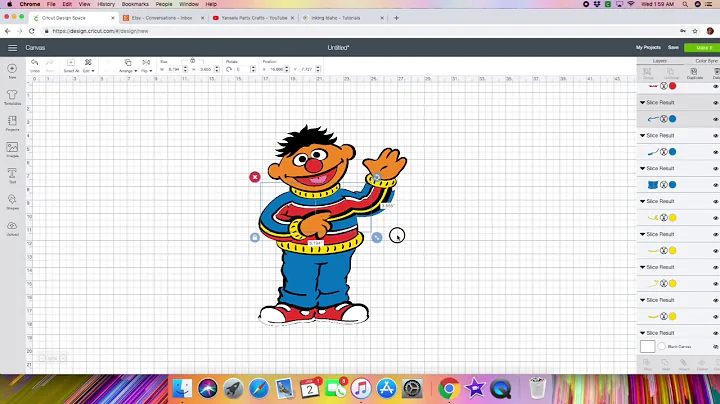Click the Position Y stepper arrows
Viewport: 720px width, 404px height.
coord(318,69)
